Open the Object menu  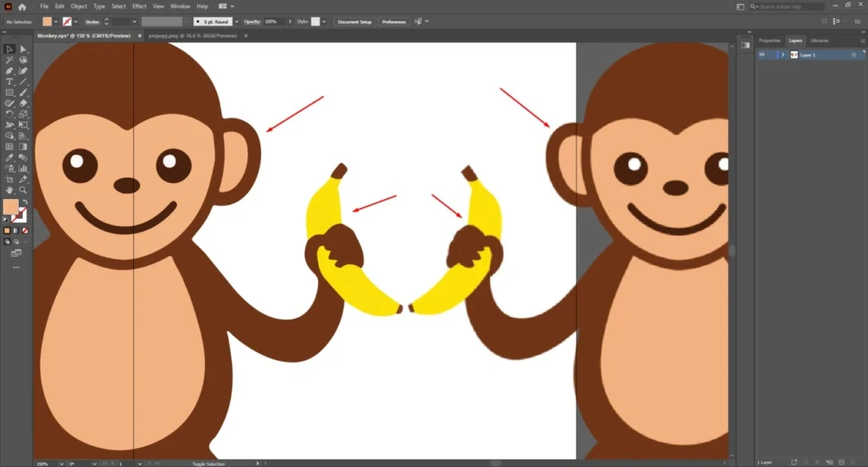tap(79, 7)
